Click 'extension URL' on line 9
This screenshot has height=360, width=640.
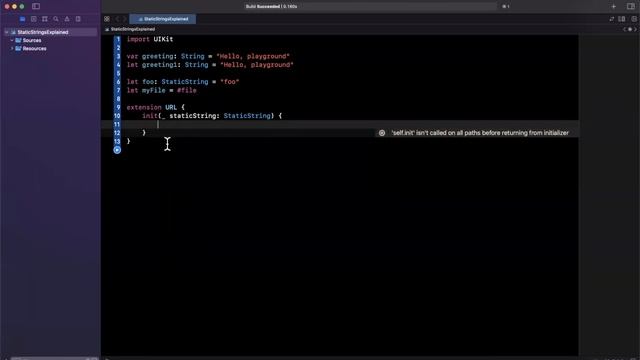(151, 107)
